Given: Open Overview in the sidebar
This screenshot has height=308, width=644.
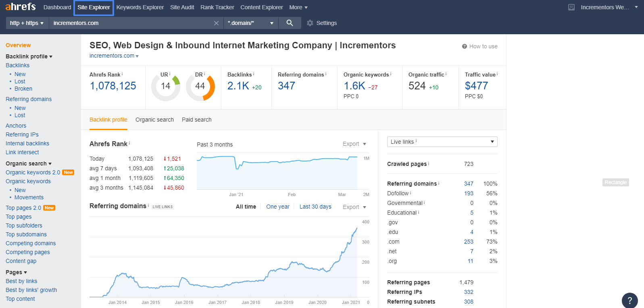Looking at the screenshot, I should click(18, 45).
